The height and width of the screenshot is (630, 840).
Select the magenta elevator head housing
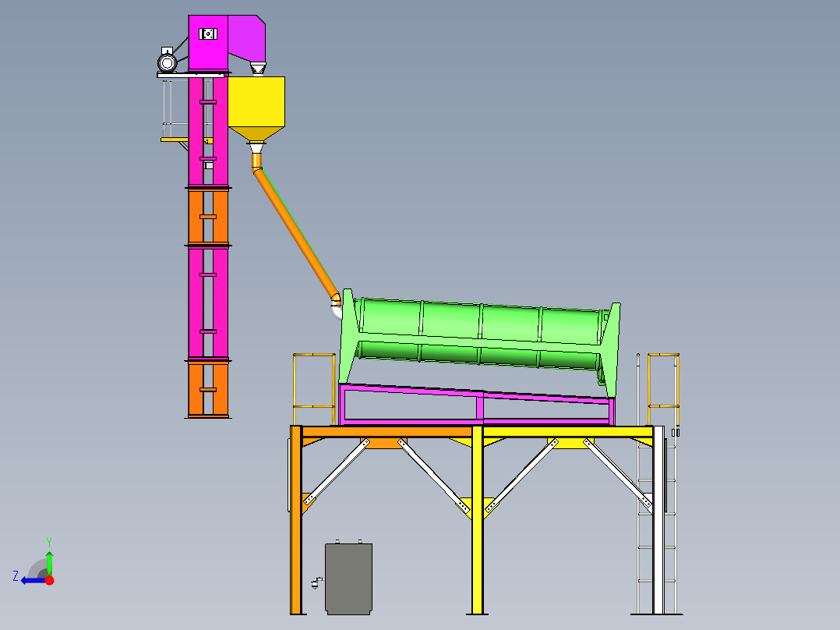tap(208, 44)
